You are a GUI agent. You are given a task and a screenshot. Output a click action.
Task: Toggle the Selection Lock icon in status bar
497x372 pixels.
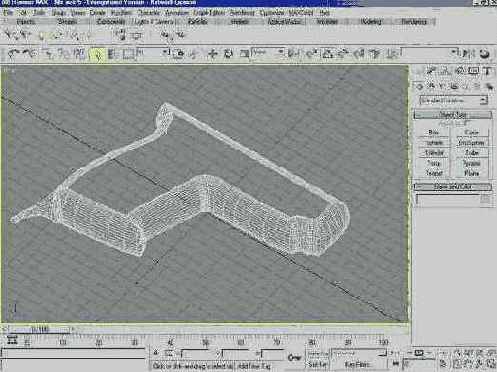[x=156, y=353]
